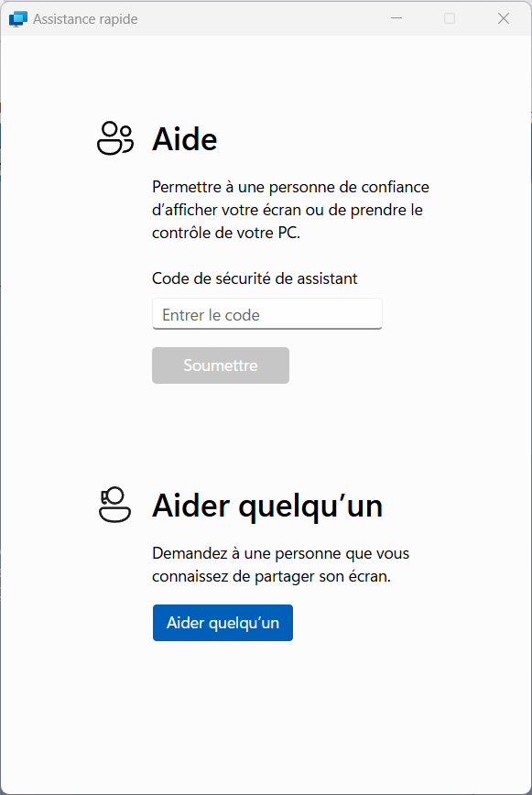This screenshot has width=532, height=795.
Task: Click the text Demandez à une personne que vous
Action: [x=281, y=553]
